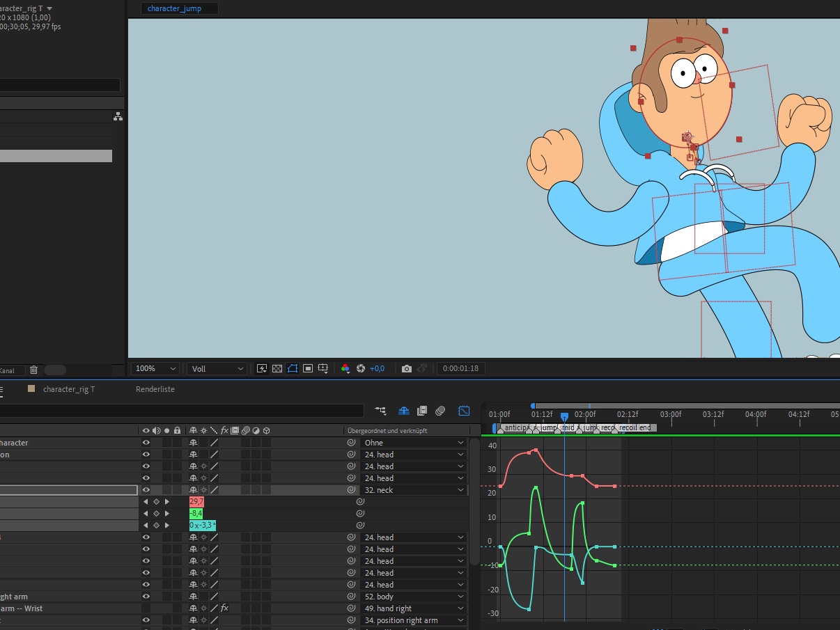Screen dimensions: 840x630
Task: Open the Ohne parent dropdown
Action: pos(413,443)
